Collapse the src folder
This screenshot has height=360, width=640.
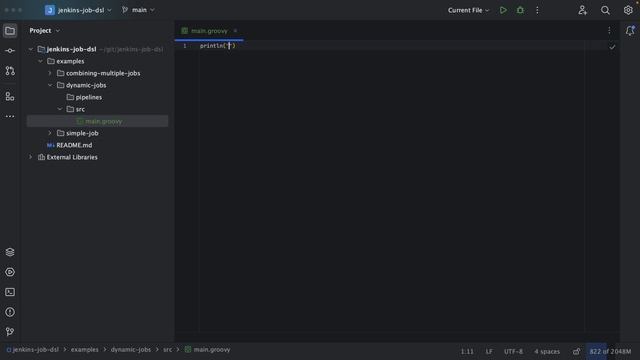tap(60, 109)
